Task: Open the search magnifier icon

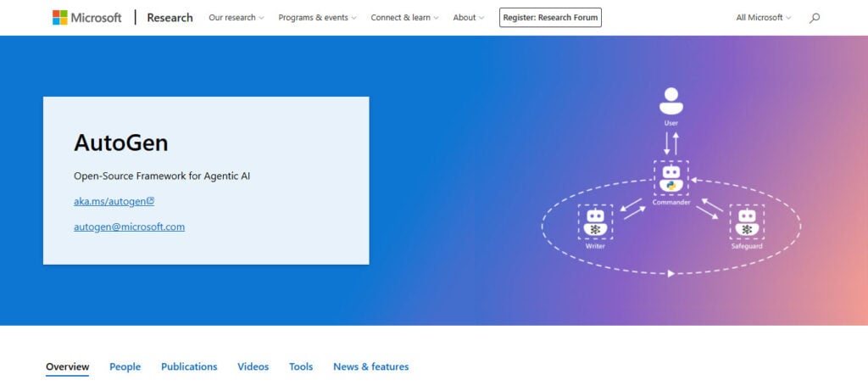Action: (814, 18)
